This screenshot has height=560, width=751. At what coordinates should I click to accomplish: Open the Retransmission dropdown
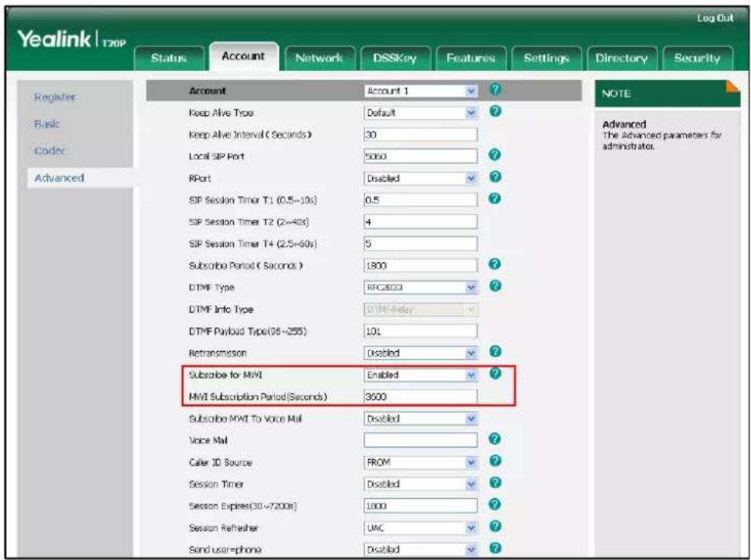pyautogui.click(x=421, y=353)
